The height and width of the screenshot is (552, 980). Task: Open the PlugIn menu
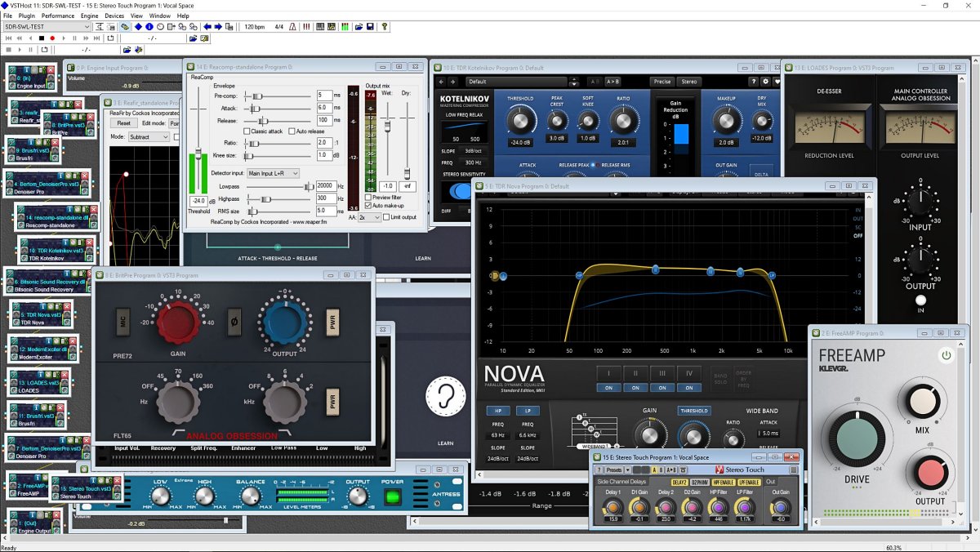pyautogui.click(x=25, y=16)
